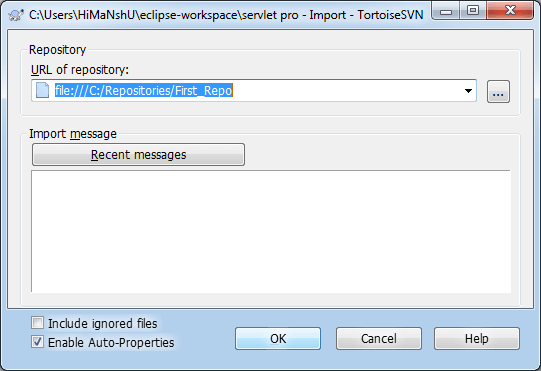Open the Recent messages list
Screen dimensions: 541x371
(138, 155)
